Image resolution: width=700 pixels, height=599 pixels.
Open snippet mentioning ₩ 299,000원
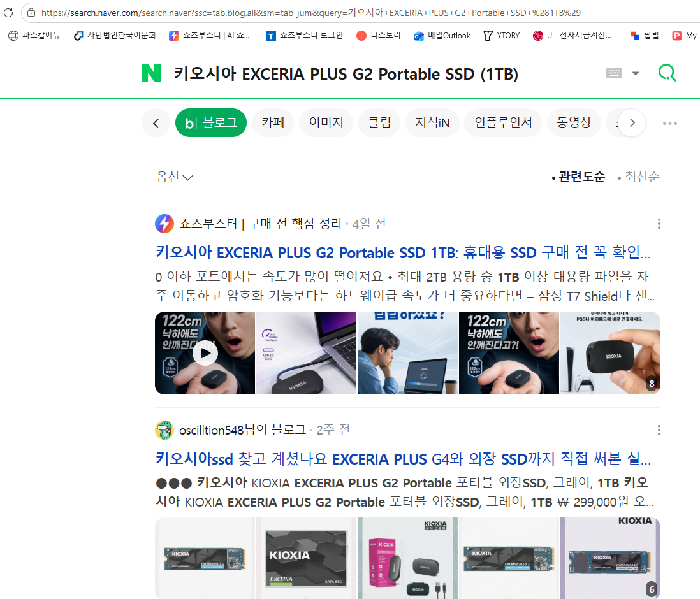pos(404,493)
